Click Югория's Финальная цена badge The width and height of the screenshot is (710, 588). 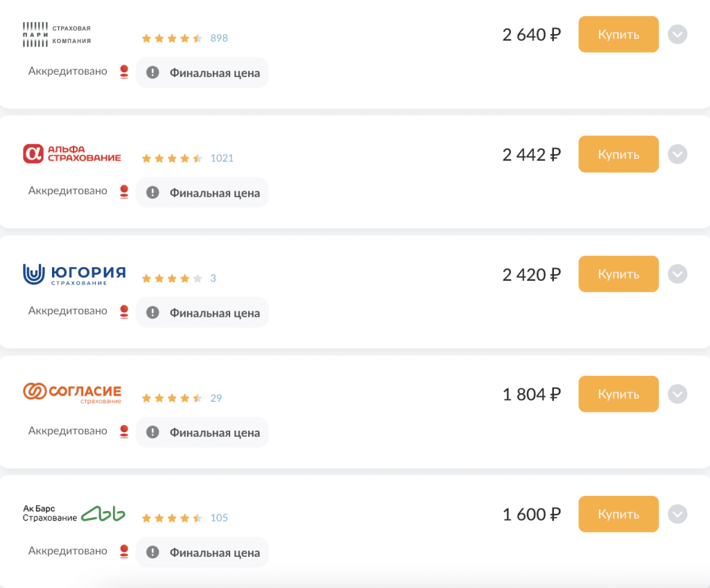pyautogui.click(x=202, y=312)
